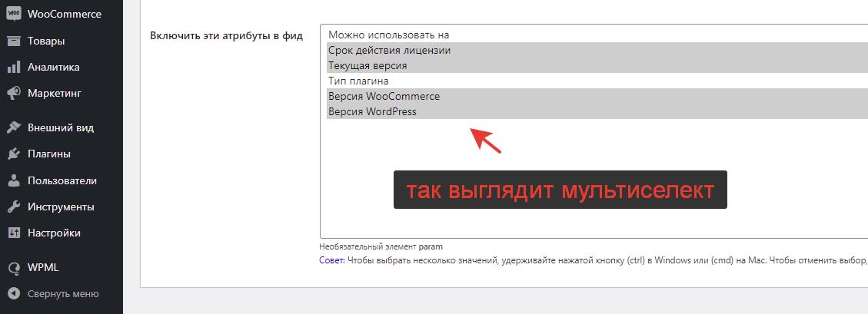Click the Товары archive box icon
868x314 pixels.
pyautogui.click(x=13, y=41)
